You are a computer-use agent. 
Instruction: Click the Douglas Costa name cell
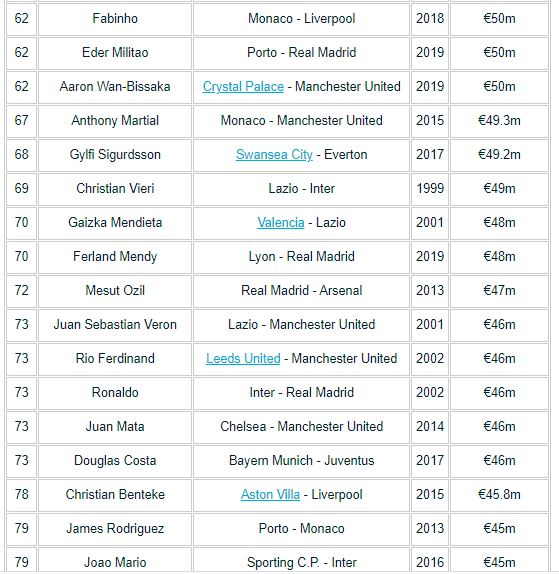click(x=115, y=461)
